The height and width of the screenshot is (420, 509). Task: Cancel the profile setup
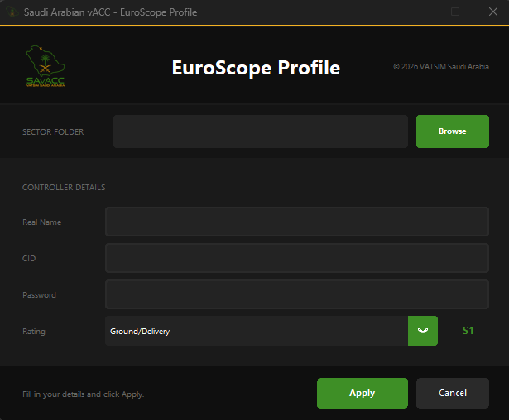[x=453, y=394]
